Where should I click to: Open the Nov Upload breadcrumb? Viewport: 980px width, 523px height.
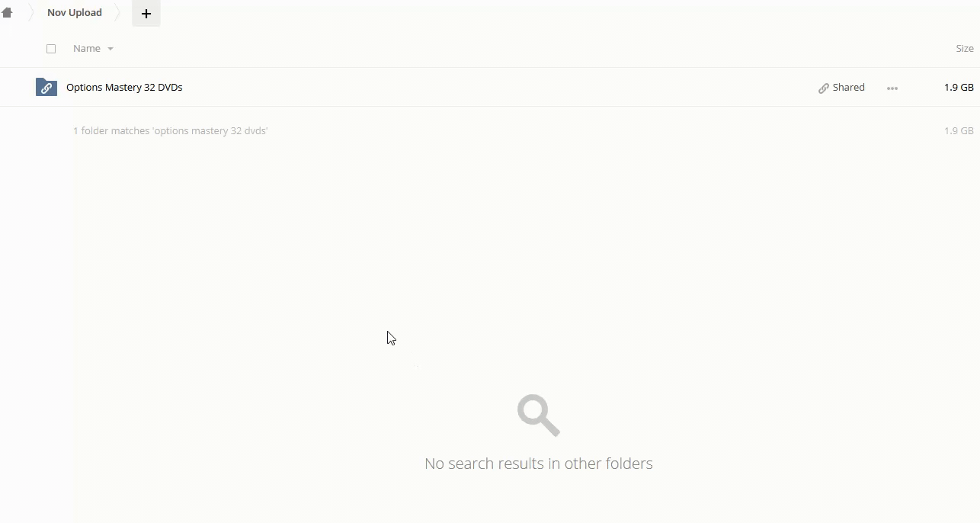tap(75, 13)
